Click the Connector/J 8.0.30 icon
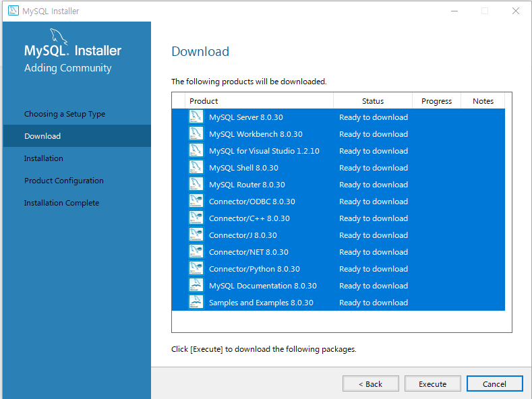This screenshot has width=532, height=399. (x=196, y=235)
